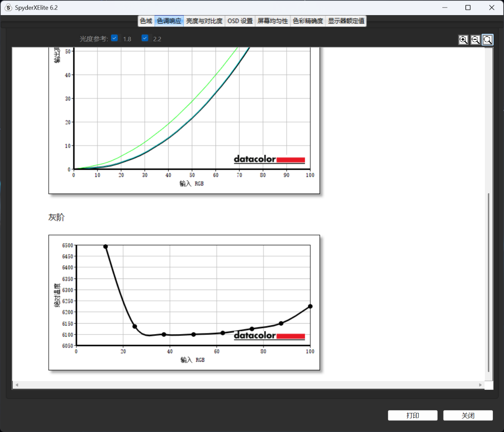The height and width of the screenshot is (432, 504).
Task: Open the 屏幕均匀性 tab
Action: [272, 21]
